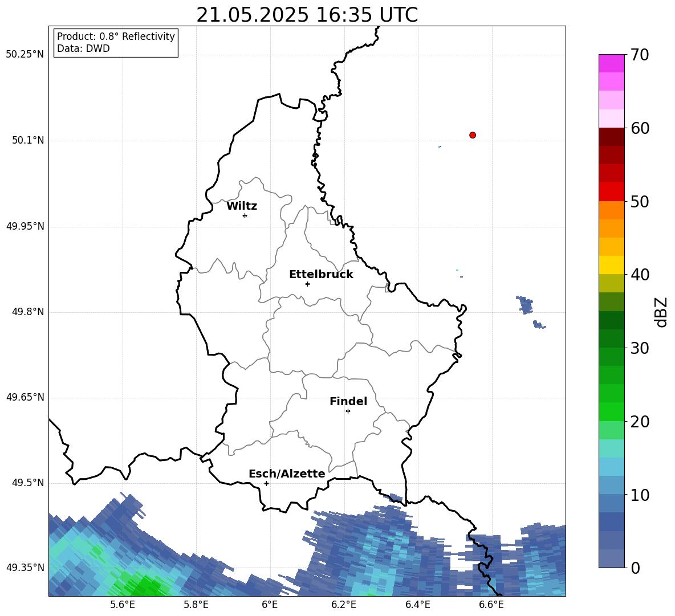The width and height of the screenshot is (675, 616).
Task: Select the Wiltz city label
Action: [242, 206]
